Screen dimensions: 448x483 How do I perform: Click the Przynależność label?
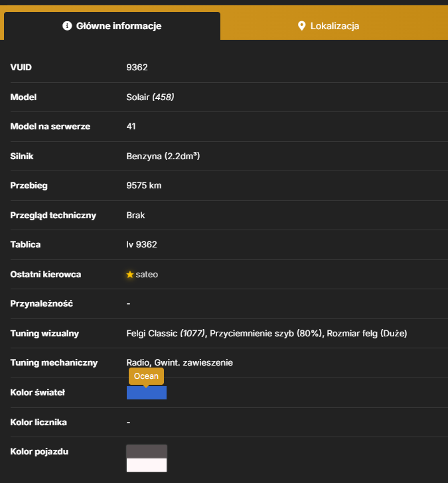point(42,304)
